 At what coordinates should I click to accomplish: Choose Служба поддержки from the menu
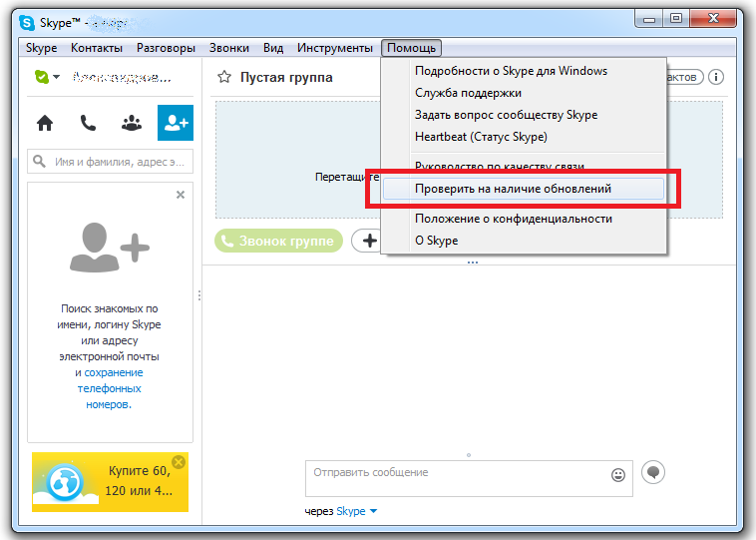pos(524,93)
